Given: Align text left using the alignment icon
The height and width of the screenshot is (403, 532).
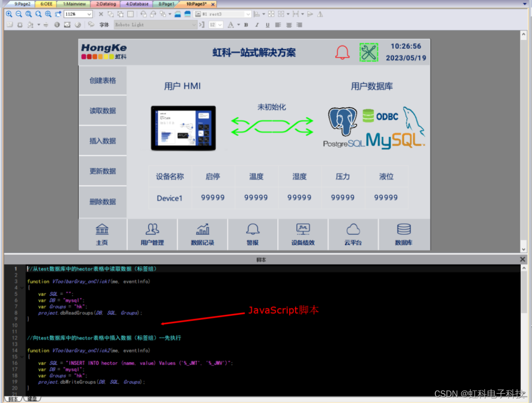Looking at the screenshot, I should pyautogui.click(x=278, y=24).
